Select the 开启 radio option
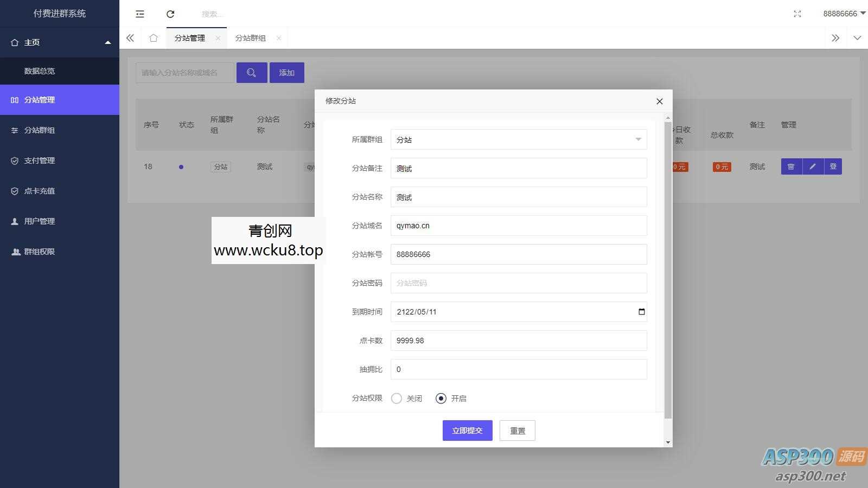The width and height of the screenshot is (868, 488). pyautogui.click(x=441, y=399)
